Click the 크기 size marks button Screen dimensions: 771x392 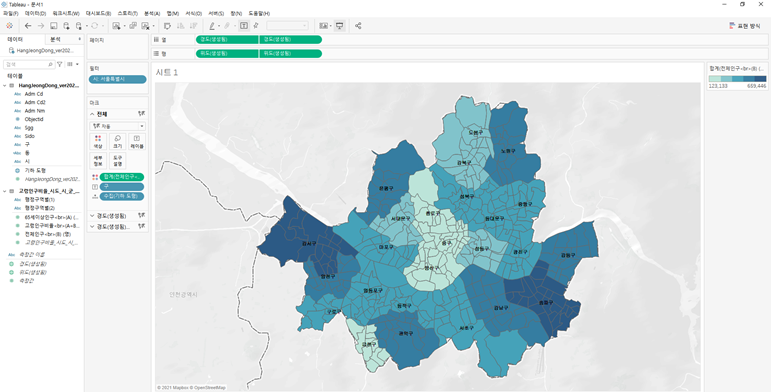[118, 142]
